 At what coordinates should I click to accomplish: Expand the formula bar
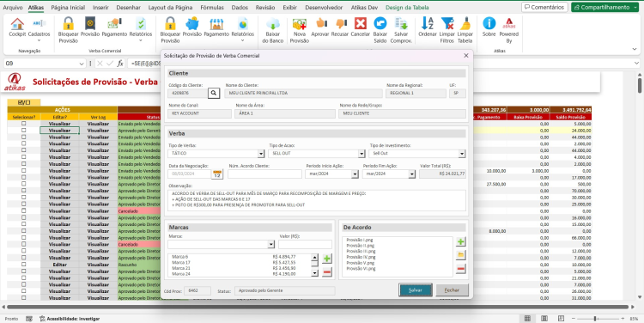tap(636, 64)
